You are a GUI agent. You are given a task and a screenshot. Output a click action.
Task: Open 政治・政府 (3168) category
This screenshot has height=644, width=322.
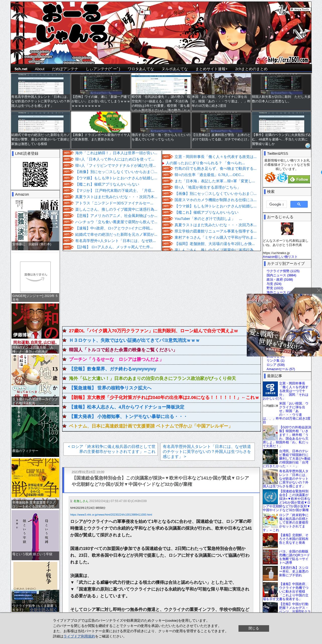[280, 280]
